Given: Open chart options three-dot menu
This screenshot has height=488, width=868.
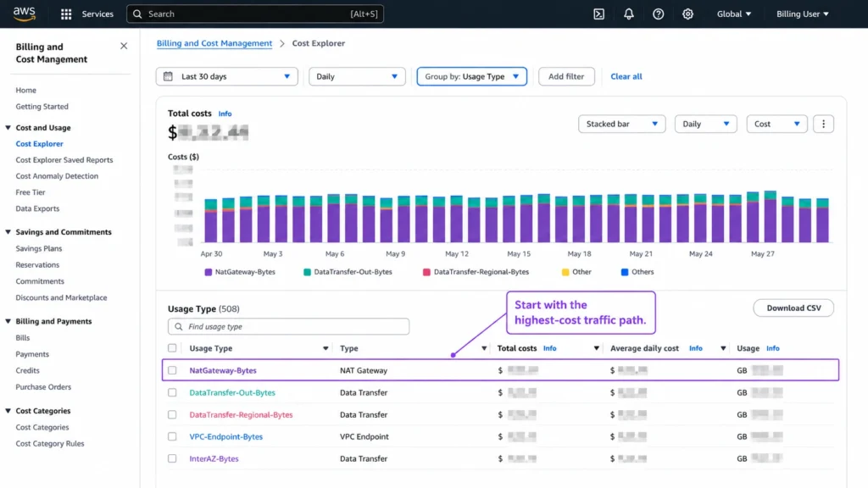Looking at the screenshot, I should (823, 124).
